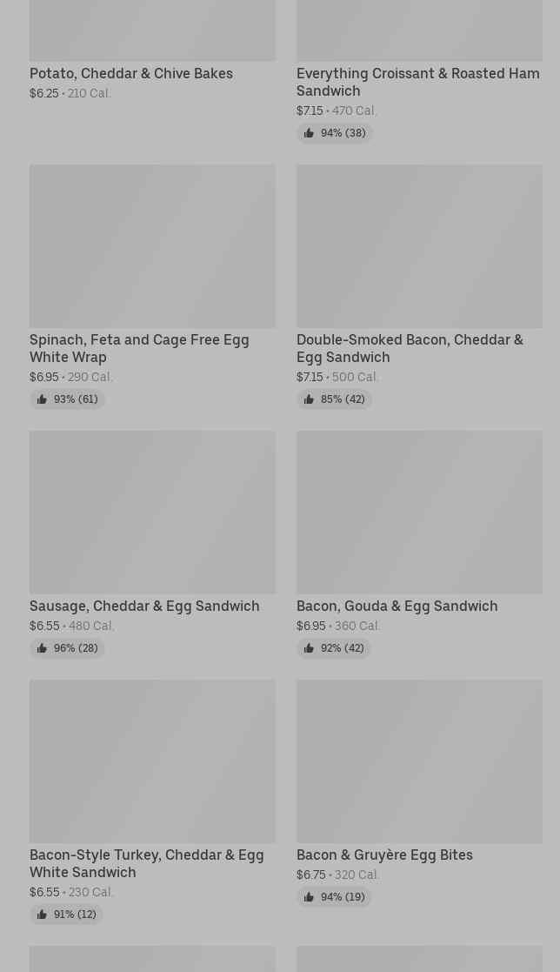Click thumbs-up icon on Everything Croissant rating

[x=309, y=133]
